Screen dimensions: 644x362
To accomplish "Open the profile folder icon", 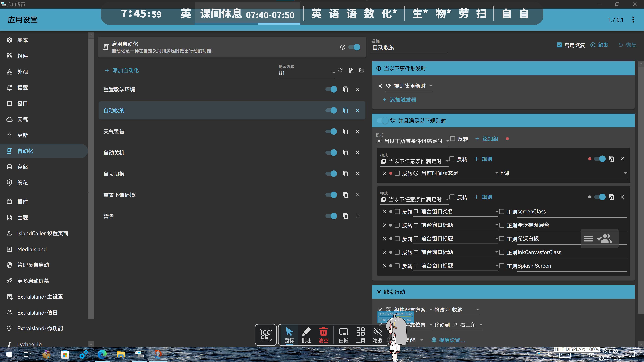I will pyautogui.click(x=362, y=70).
